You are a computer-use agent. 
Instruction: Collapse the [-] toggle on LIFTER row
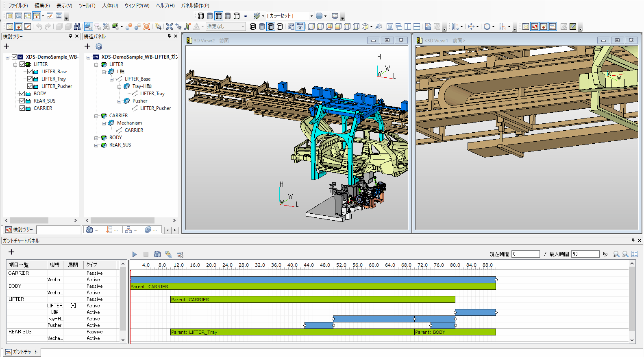73,306
